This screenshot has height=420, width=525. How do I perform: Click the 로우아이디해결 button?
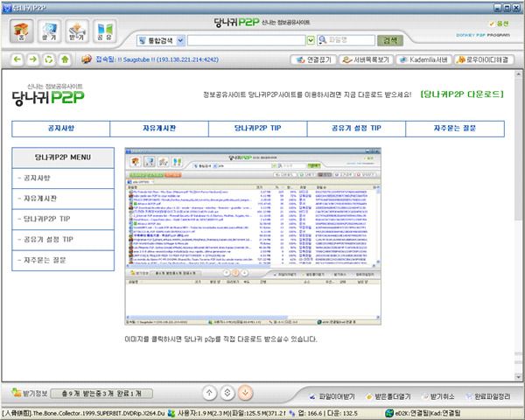point(484,59)
